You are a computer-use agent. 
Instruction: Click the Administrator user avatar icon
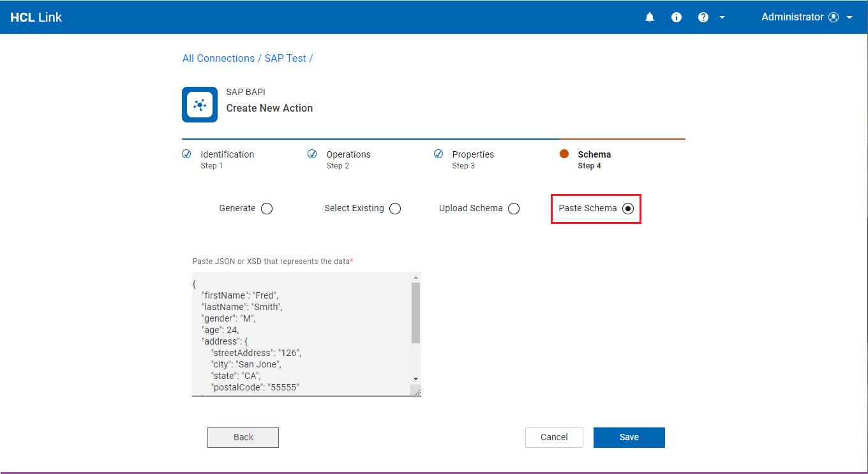[x=834, y=17]
